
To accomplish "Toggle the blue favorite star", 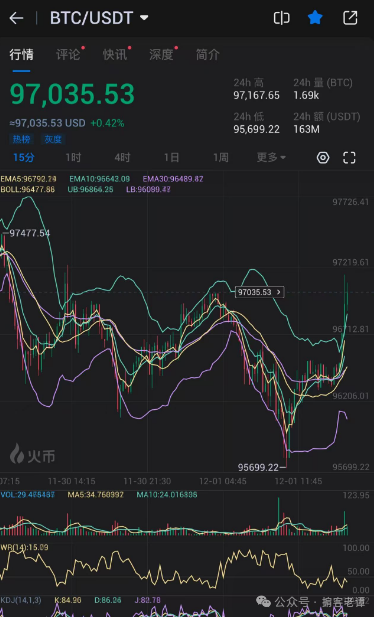I will [x=315, y=18].
